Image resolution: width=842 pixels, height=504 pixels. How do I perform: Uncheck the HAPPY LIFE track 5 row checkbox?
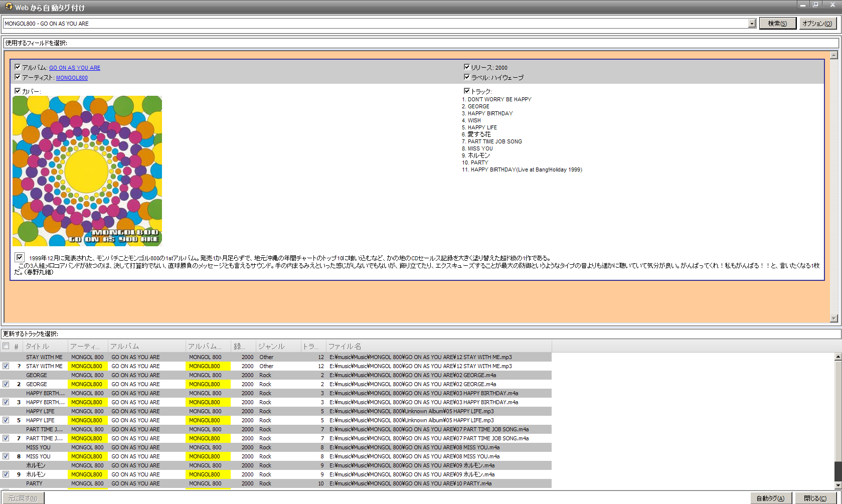coord(6,420)
